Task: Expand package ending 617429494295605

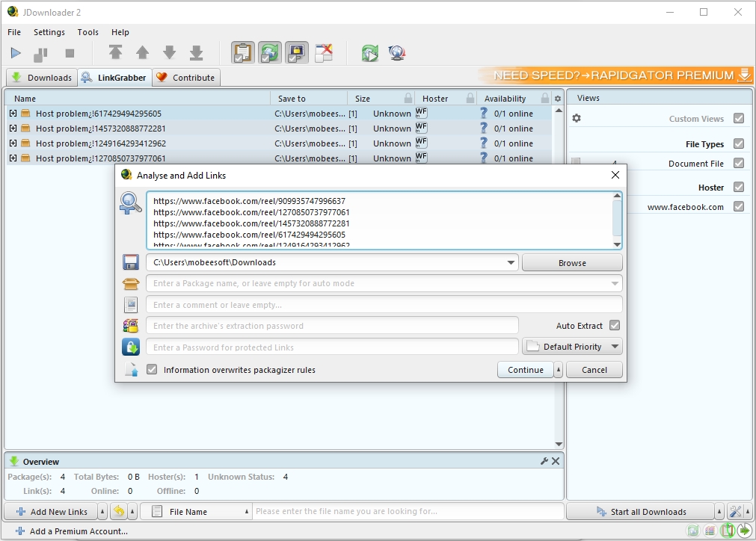Action: pyautogui.click(x=13, y=114)
